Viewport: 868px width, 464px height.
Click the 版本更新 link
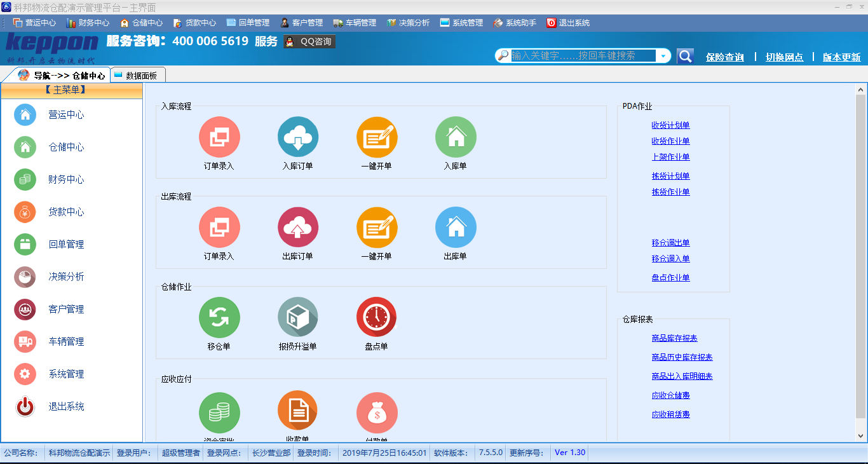[x=841, y=57]
